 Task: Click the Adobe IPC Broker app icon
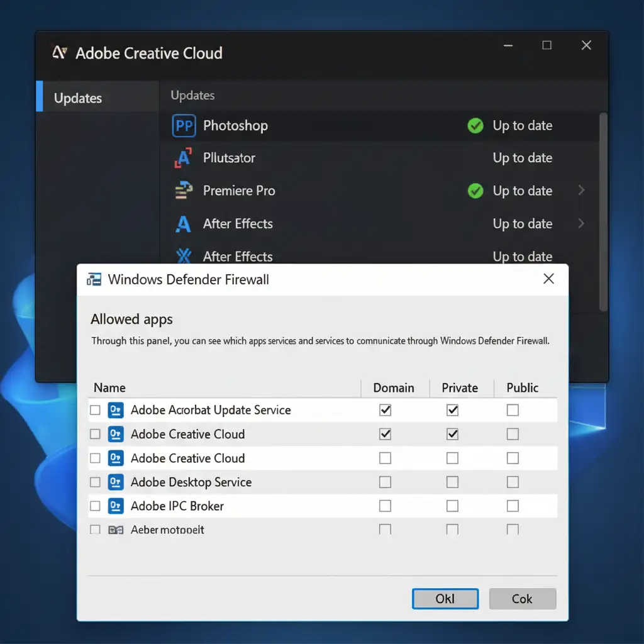coord(116,506)
